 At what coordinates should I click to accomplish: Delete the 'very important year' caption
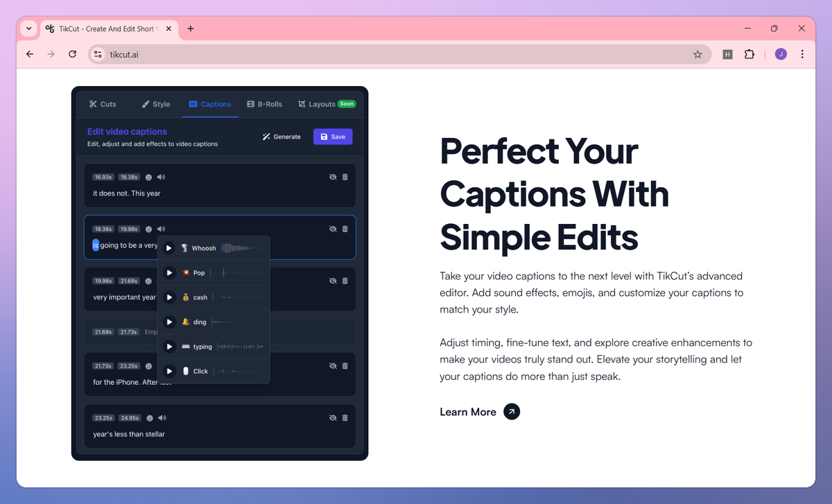point(345,281)
